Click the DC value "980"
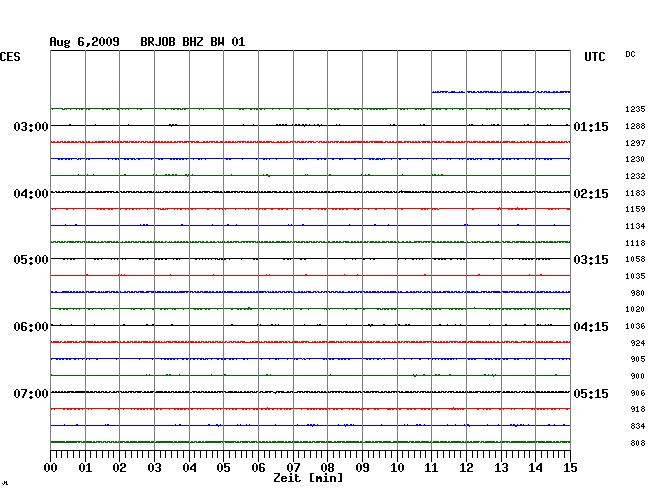 coord(638,293)
